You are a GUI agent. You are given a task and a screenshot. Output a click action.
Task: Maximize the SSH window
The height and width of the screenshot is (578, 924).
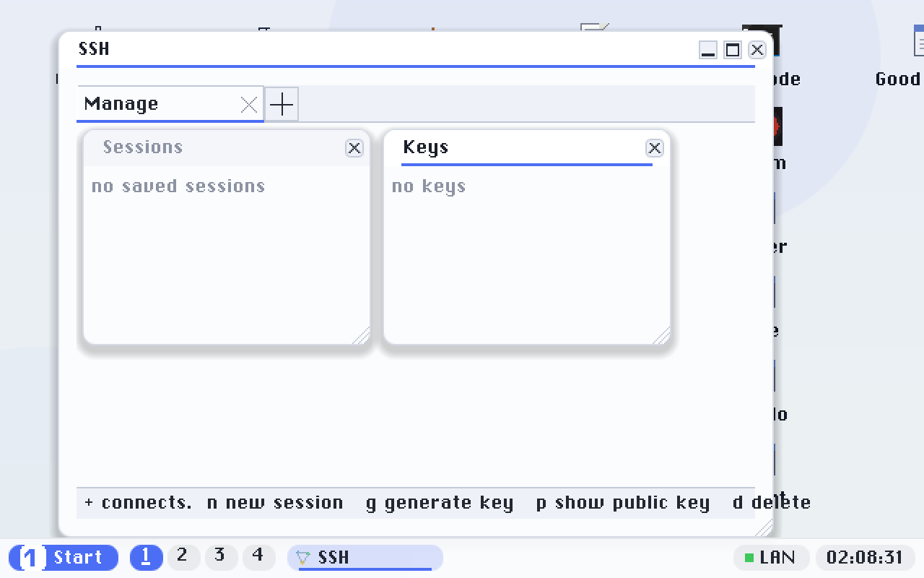[733, 50]
